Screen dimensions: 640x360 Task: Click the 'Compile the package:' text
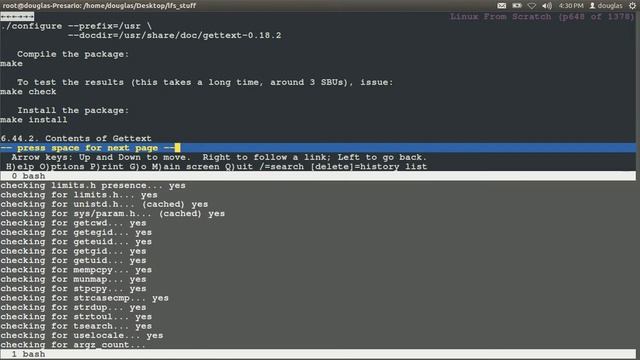[73, 54]
